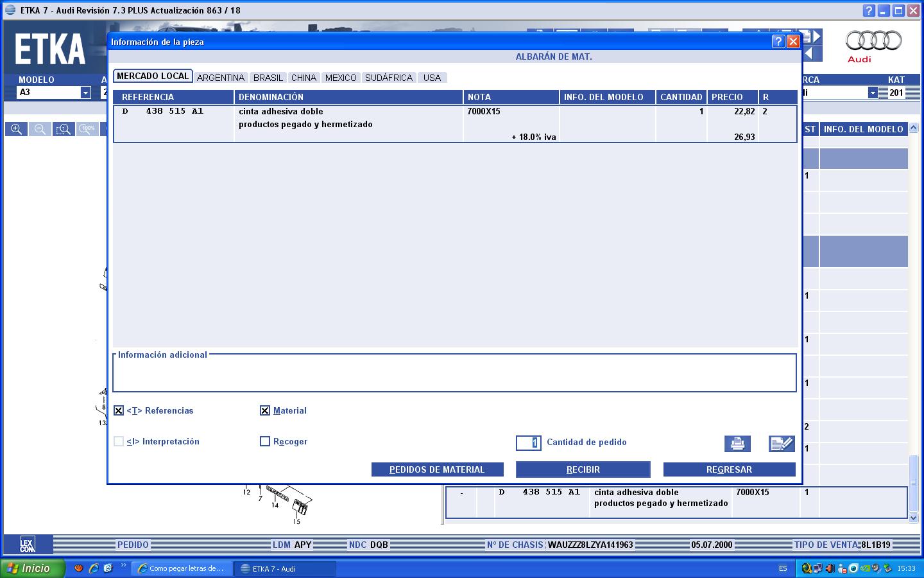924x578 pixels.
Task: Click the zoom out magnifier icon
Action: pyautogui.click(x=40, y=129)
